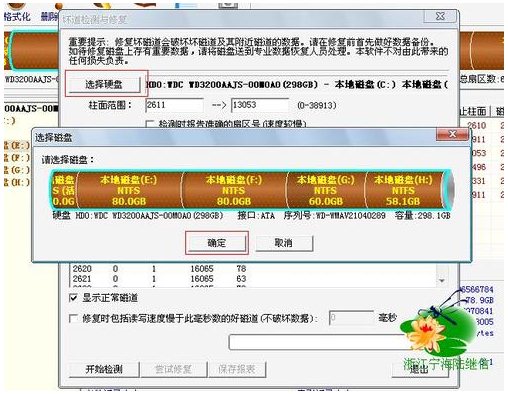Select the 本地磁盘(E:) partition block

pos(129,190)
